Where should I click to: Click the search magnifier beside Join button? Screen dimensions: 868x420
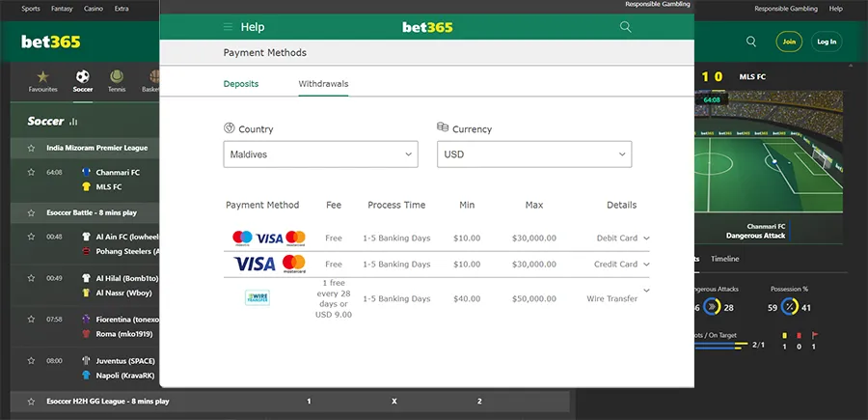click(751, 42)
